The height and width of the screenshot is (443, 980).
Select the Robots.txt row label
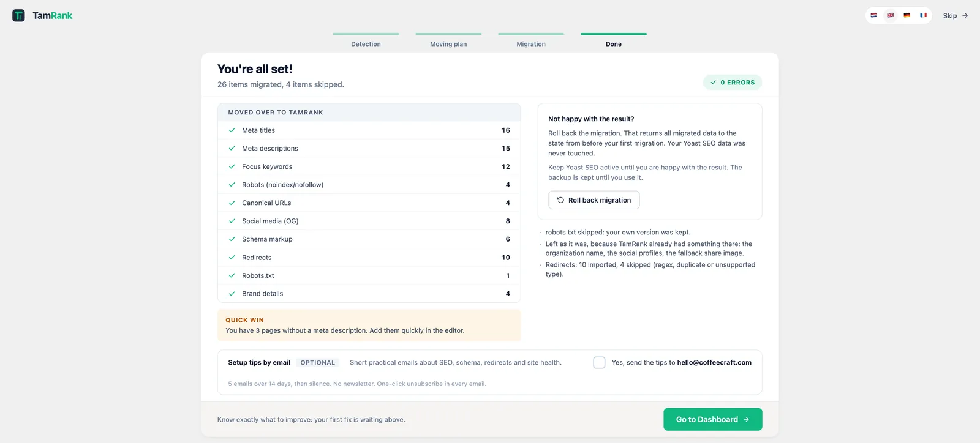pyautogui.click(x=258, y=275)
